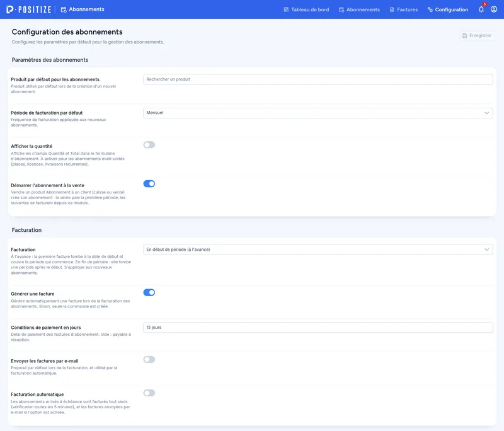504x431 pixels.
Task: Enable Envoyer les factures par e-mail
Action: tap(149, 359)
